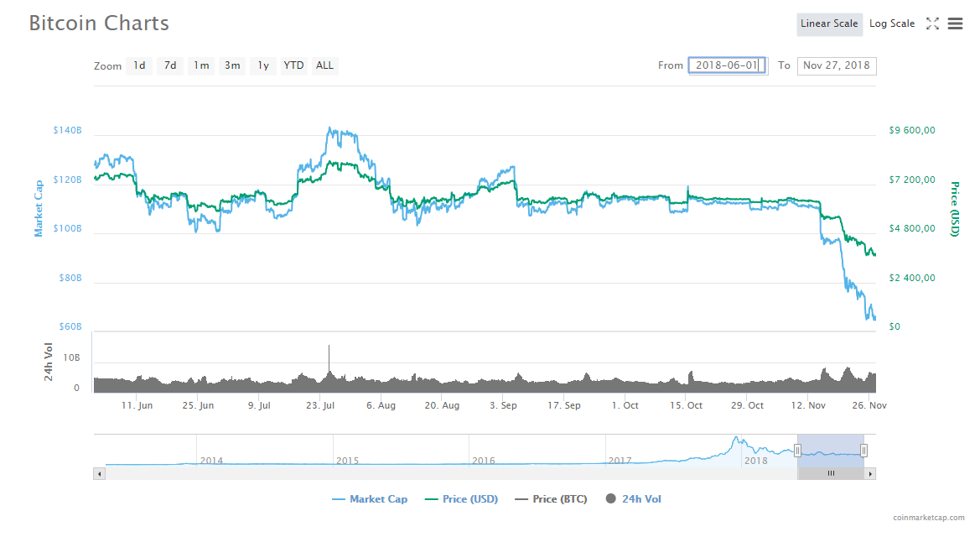980x537 pixels.
Task: Select the 1m zoom option
Action: 201,65
